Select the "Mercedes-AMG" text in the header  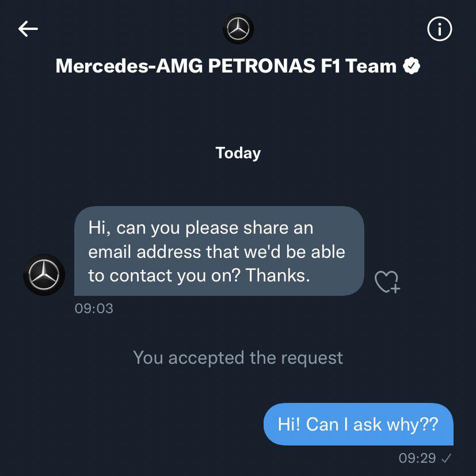pos(128,66)
